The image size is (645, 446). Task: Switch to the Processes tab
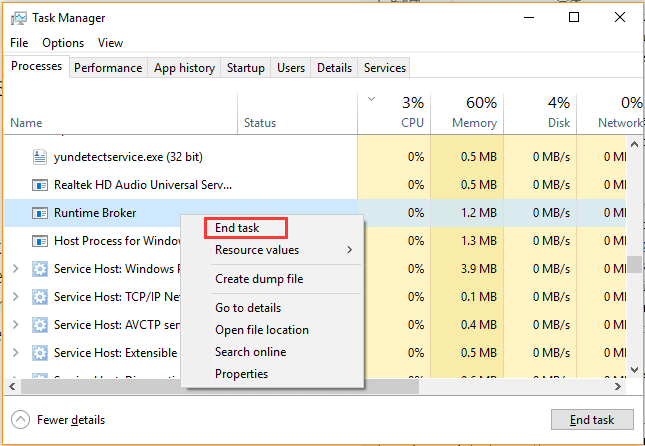coord(36,66)
